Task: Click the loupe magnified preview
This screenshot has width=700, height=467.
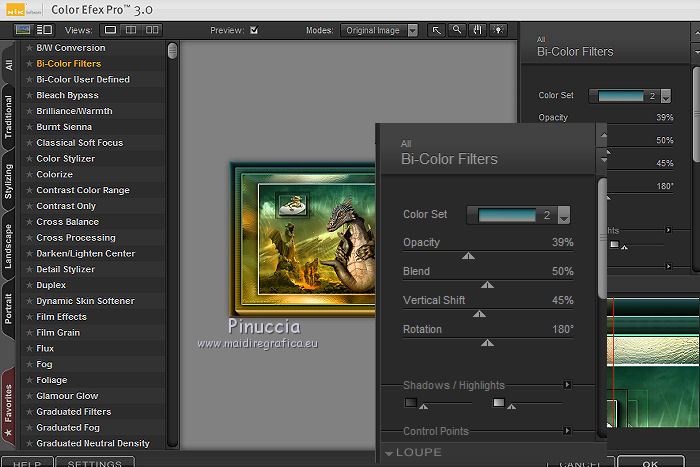Action: coord(653,363)
